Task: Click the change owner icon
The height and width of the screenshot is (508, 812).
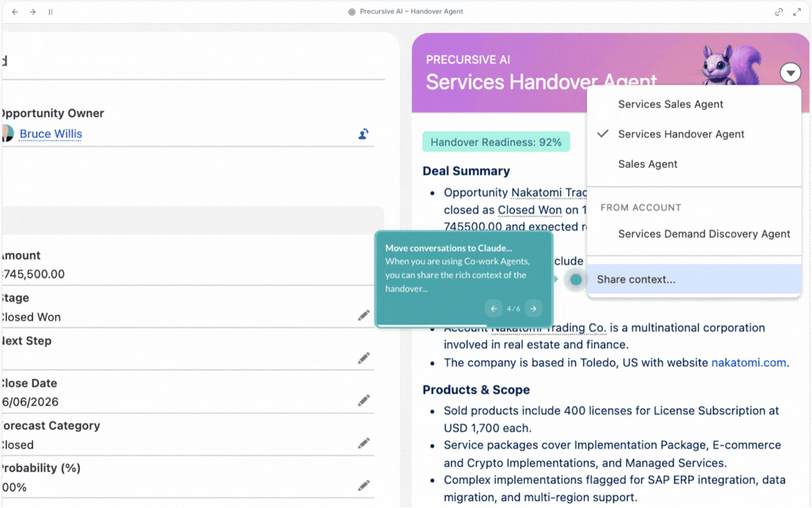Action: click(x=364, y=134)
